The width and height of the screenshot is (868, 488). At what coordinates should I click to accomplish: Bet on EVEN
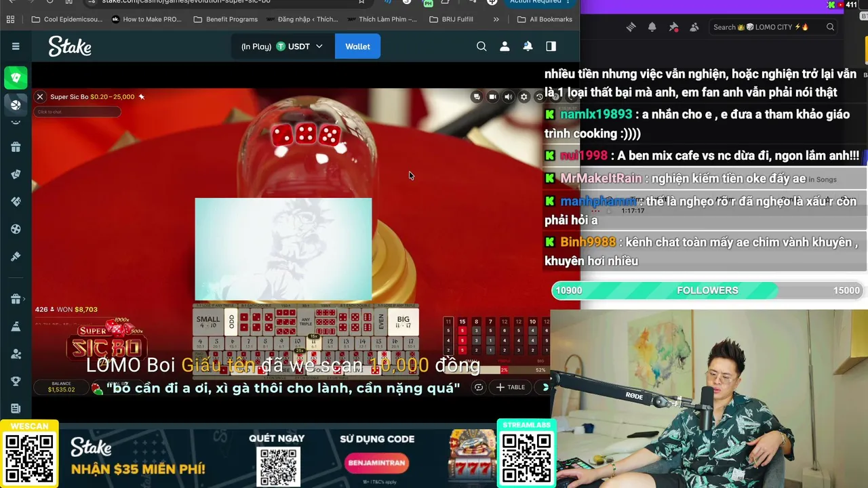381,322
